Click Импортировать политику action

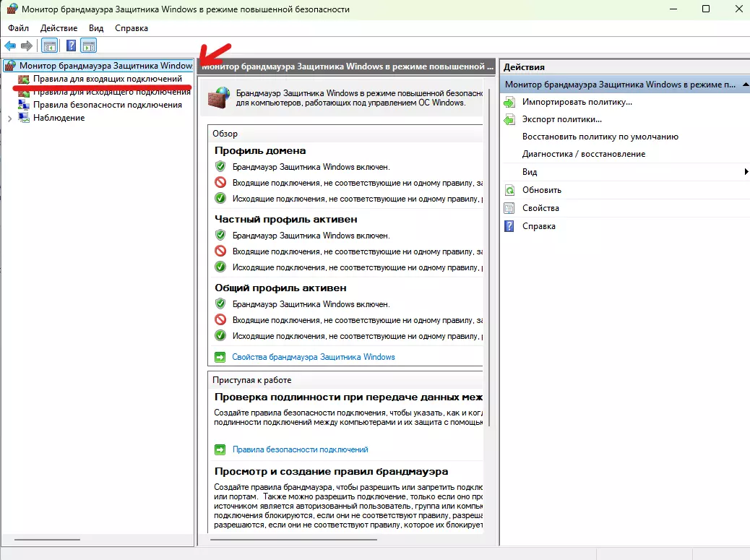[x=577, y=102]
